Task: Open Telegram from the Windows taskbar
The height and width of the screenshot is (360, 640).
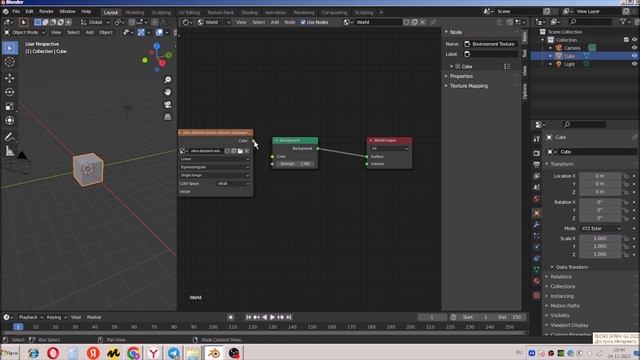Action: pos(173,353)
